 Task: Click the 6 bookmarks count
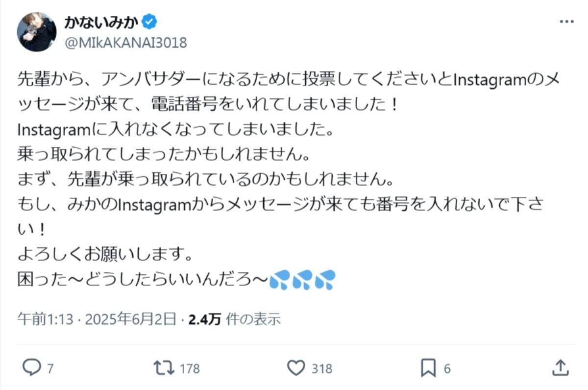[448, 368]
